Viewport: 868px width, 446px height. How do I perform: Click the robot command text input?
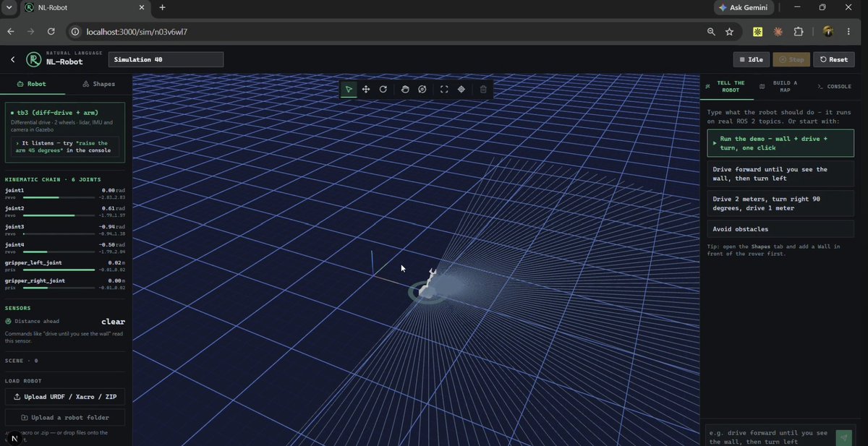click(770, 437)
